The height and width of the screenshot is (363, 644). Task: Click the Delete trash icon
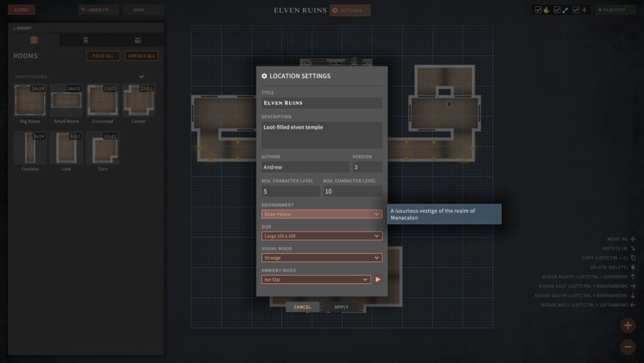click(x=633, y=267)
